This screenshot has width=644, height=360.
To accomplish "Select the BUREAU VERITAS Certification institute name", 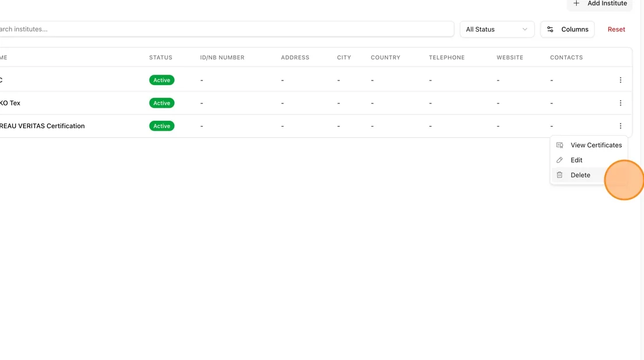I will 43,126.
